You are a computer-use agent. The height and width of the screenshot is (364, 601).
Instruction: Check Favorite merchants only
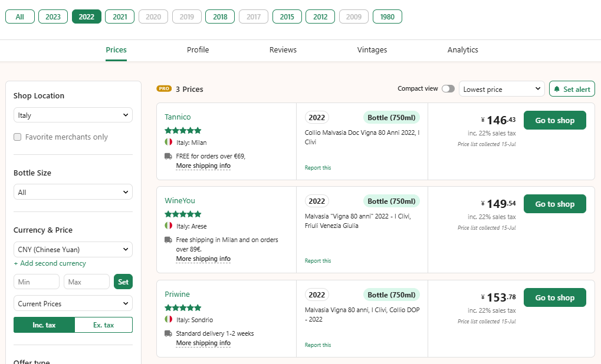[x=17, y=137]
